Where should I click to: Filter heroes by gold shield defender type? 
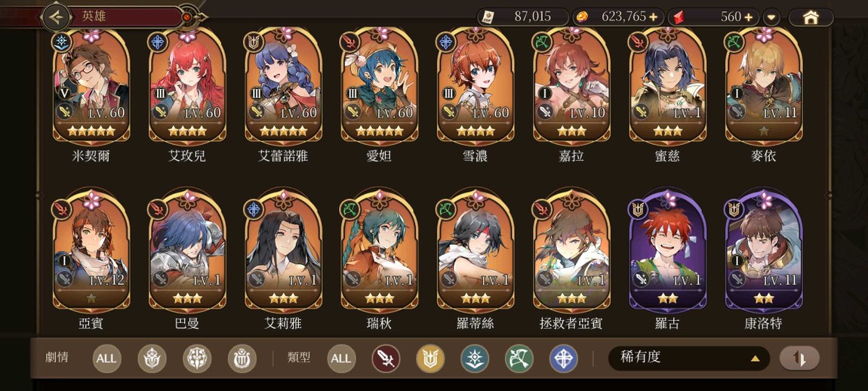click(430, 359)
